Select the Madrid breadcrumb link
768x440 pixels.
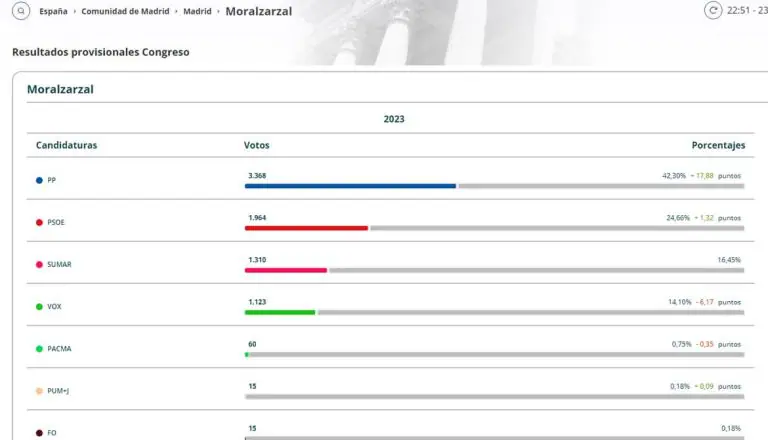tap(197, 11)
